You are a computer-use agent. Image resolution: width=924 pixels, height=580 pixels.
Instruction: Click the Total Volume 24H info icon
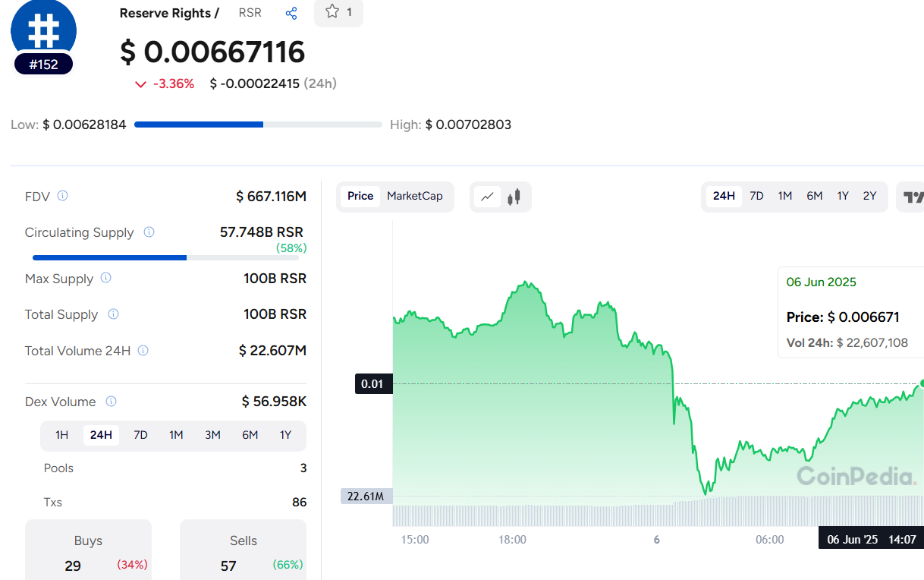143,350
